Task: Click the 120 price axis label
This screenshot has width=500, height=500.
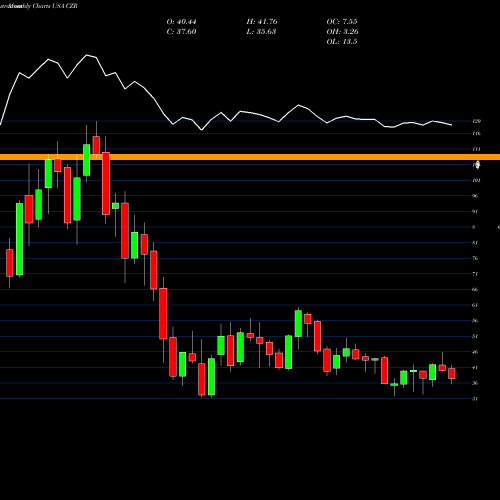Action: point(477,121)
